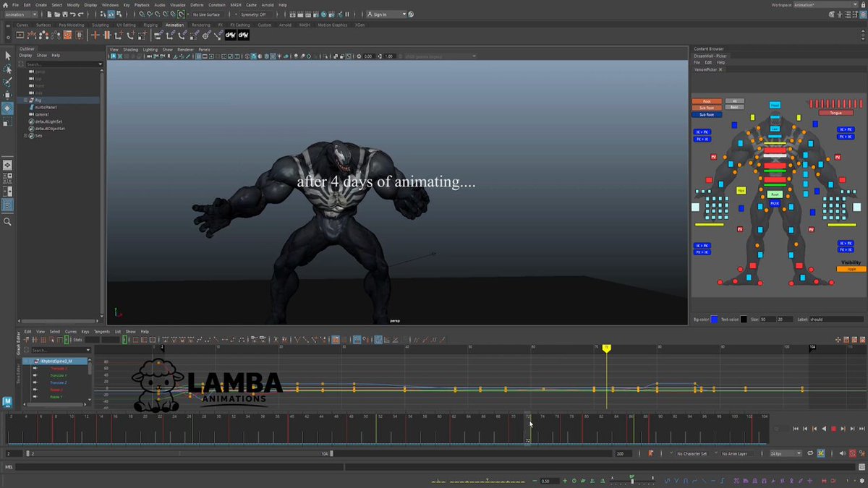Click the Undo icon in the status line
The image size is (868, 488).
[x=72, y=14]
